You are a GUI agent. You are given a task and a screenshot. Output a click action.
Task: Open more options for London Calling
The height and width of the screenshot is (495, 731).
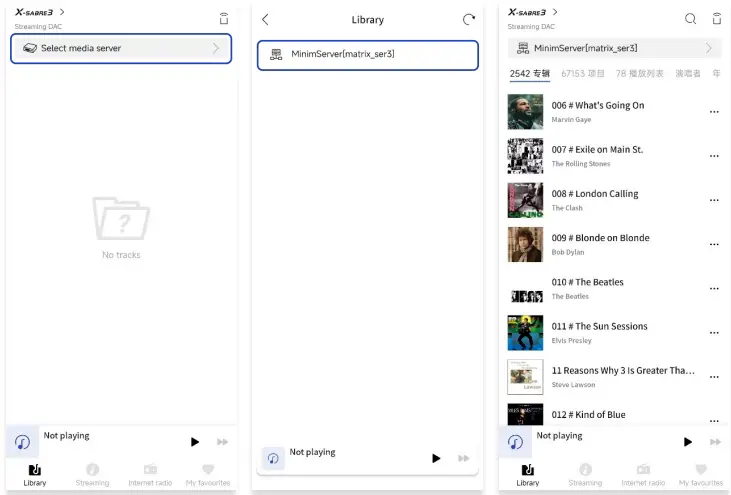click(x=714, y=200)
